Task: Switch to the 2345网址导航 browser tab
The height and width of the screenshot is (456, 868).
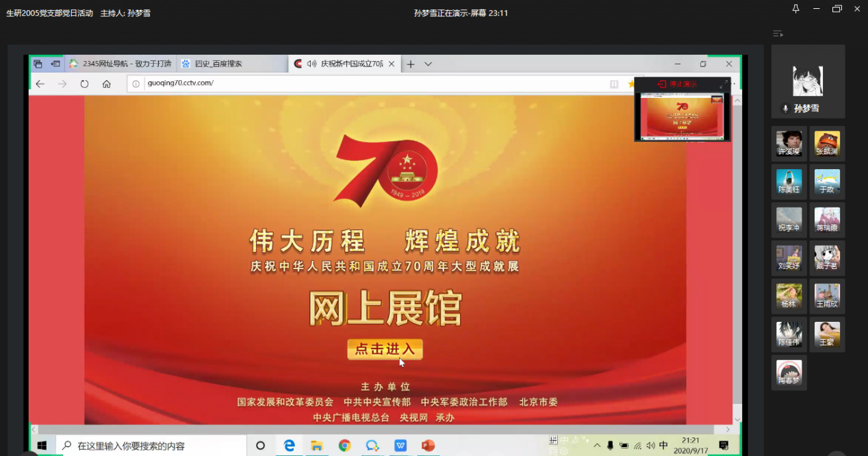Action: (x=120, y=64)
